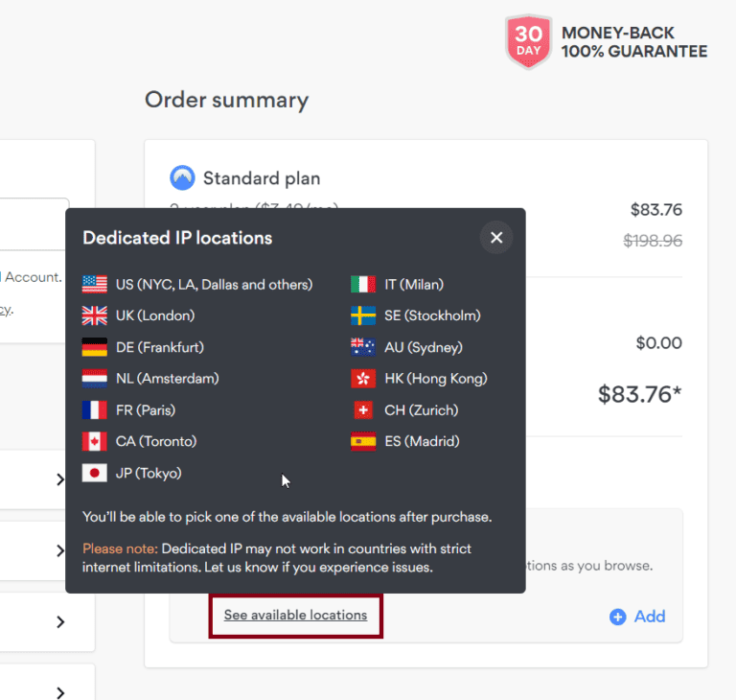Open the See available locations link

click(295, 616)
